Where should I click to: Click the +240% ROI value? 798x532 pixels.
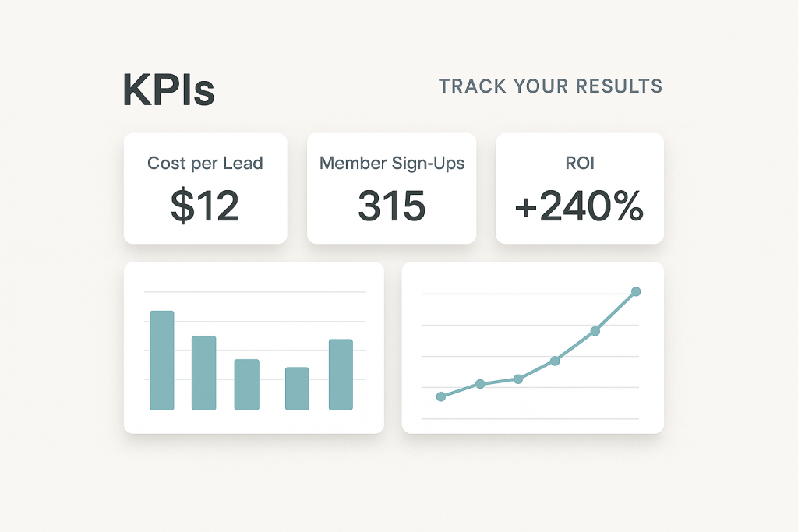(579, 206)
